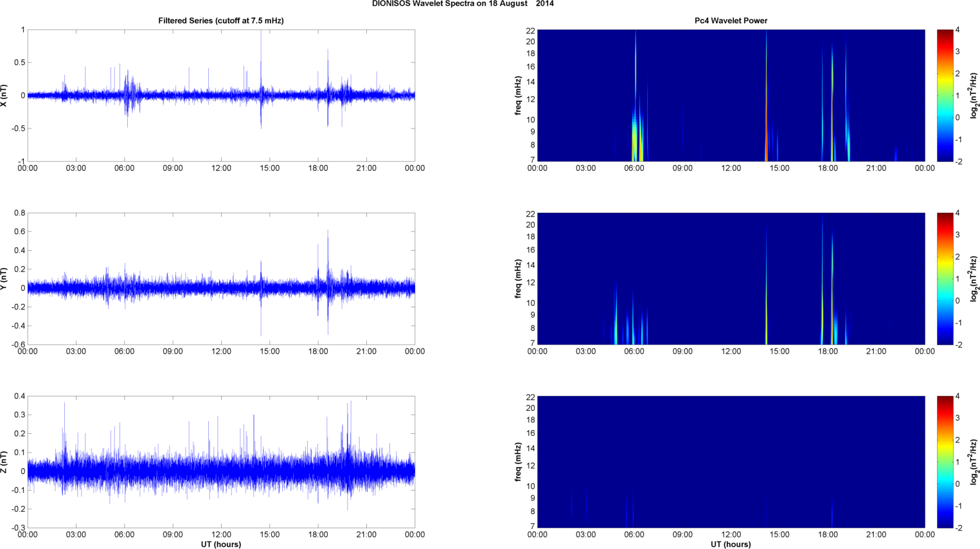This screenshot has height=549, width=980.
Task: Click the '4' tick on the top colorbar
Action: [x=958, y=30]
